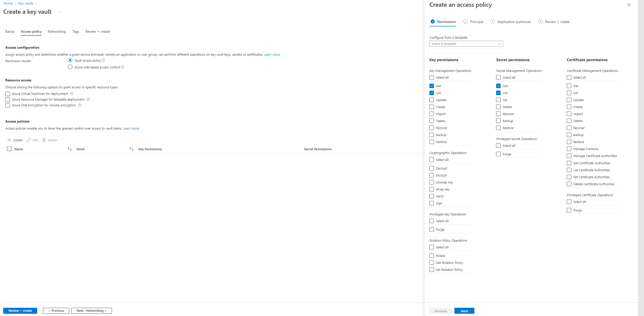Click info icon for Azure Virtual Machines deployment
This screenshot has height=316, width=644.
[x=72, y=94]
